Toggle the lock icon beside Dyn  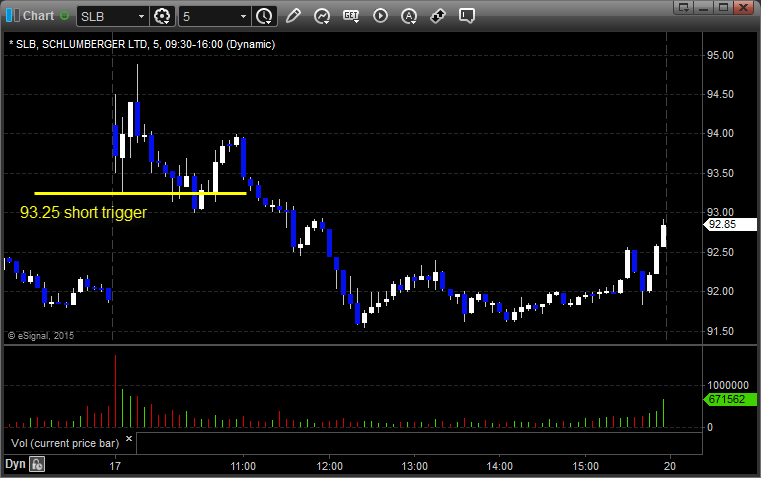tap(37, 464)
